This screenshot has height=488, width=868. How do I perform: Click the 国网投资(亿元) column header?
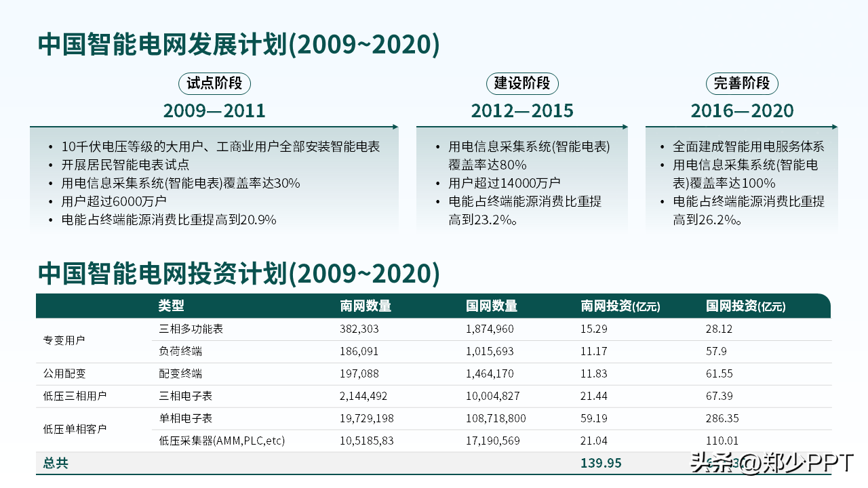746,306
